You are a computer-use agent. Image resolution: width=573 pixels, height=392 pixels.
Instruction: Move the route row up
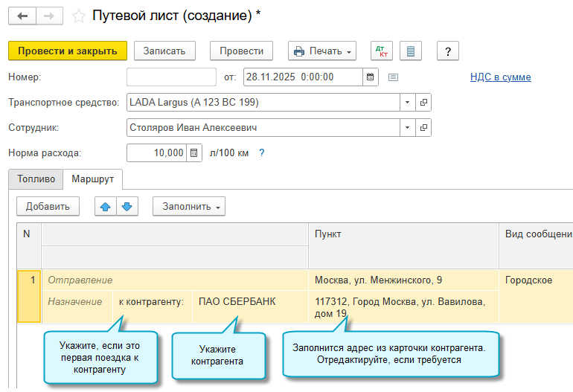click(106, 206)
